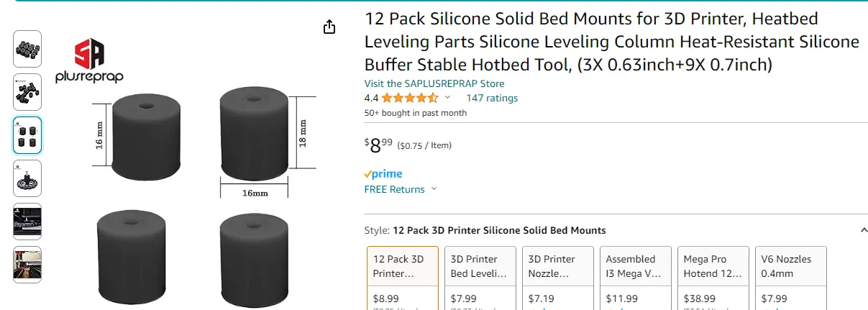The height and width of the screenshot is (310, 868).
Task: Select the first product thumbnail
Action: coord(27,49)
